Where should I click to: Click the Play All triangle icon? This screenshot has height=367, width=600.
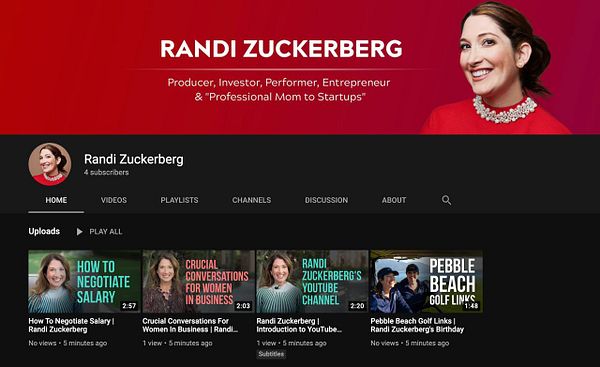tap(79, 232)
